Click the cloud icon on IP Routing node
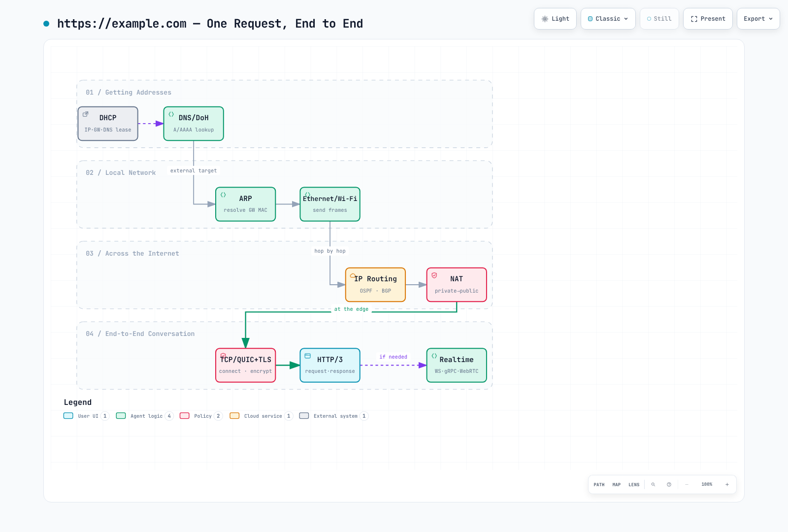 [x=353, y=275]
